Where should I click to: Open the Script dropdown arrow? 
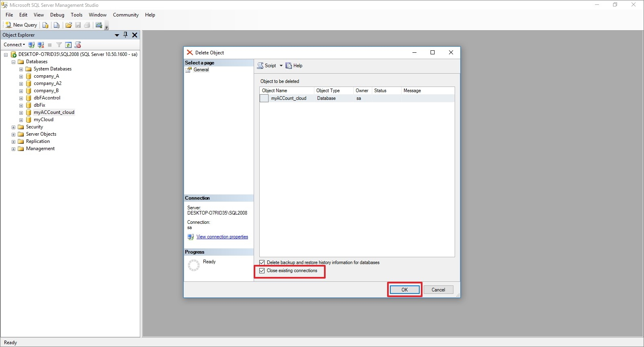[x=281, y=66]
